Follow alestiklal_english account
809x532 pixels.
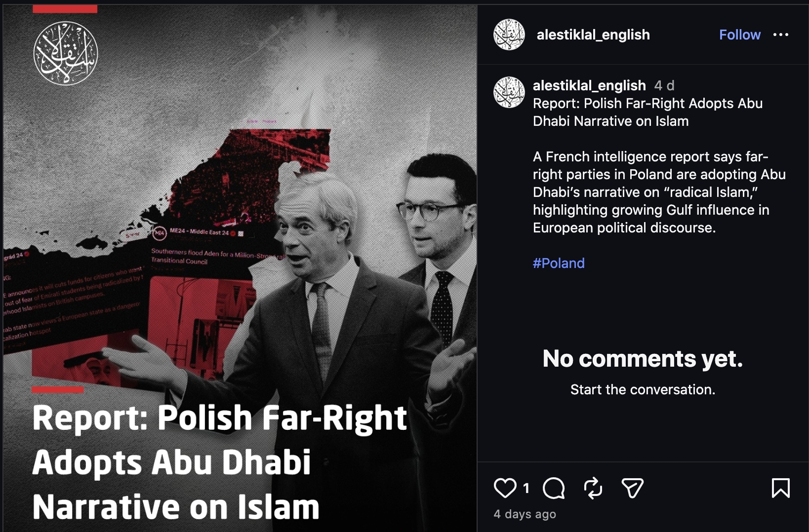(x=739, y=35)
